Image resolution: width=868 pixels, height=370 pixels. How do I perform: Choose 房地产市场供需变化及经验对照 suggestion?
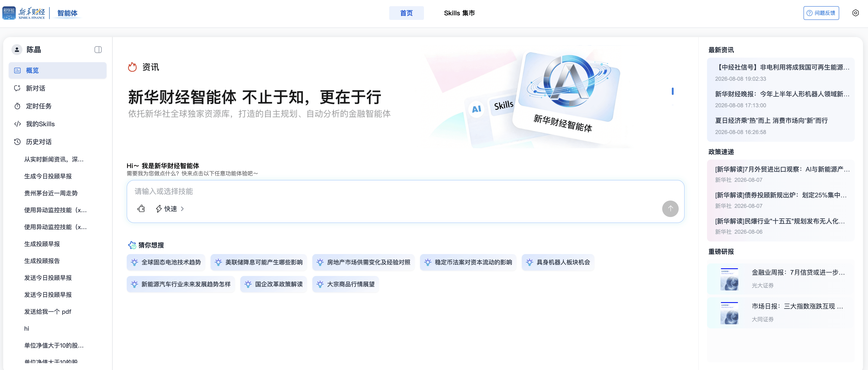click(363, 262)
